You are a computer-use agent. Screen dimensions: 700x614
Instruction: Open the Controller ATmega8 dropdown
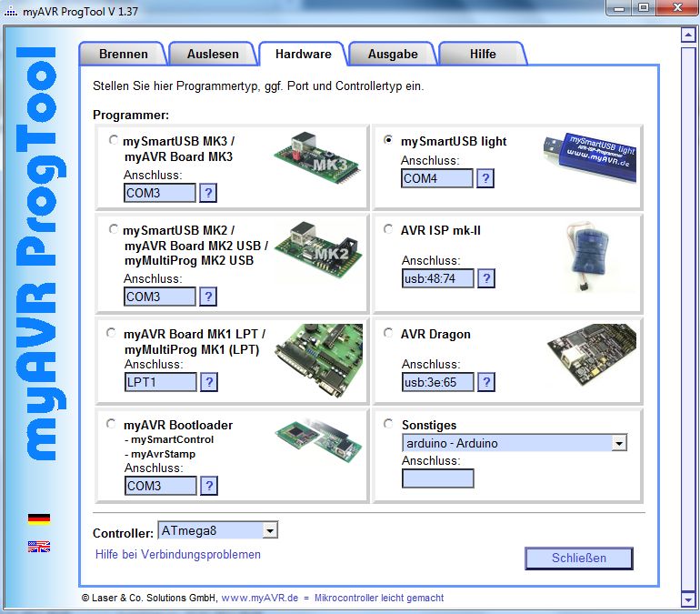218,530
